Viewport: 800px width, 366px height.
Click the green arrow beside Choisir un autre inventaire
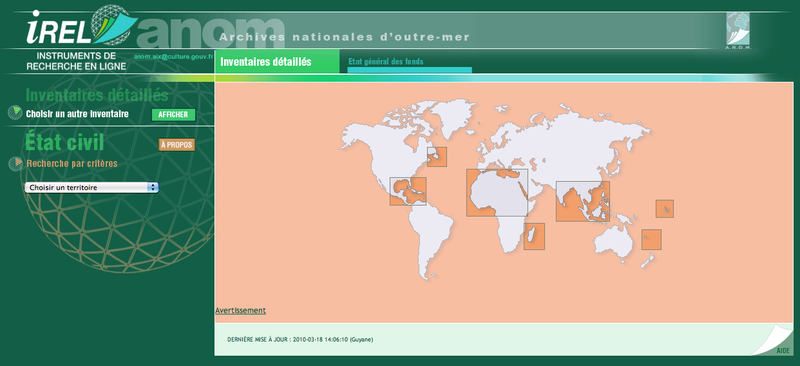15,113
